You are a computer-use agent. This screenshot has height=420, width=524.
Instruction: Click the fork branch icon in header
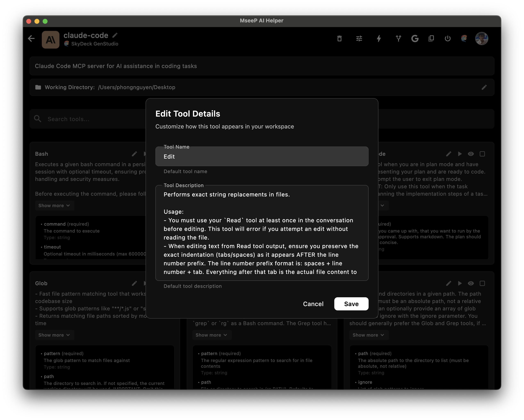click(398, 39)
